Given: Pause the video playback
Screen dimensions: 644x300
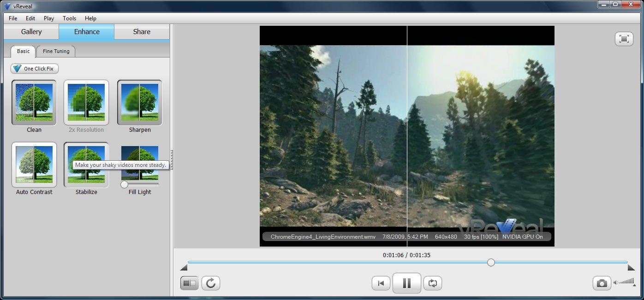Looking at the screenshot, I should point(407,283).
